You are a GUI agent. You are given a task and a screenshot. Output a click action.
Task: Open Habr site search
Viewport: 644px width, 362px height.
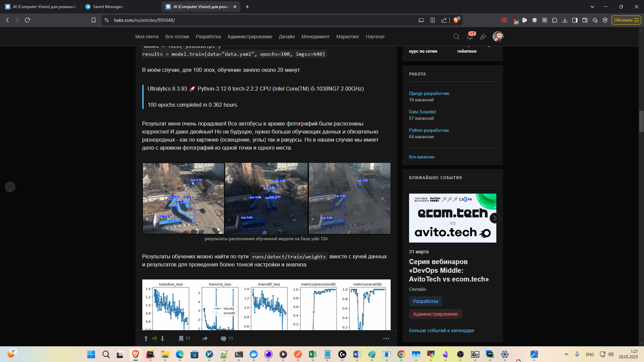(456, 37)
